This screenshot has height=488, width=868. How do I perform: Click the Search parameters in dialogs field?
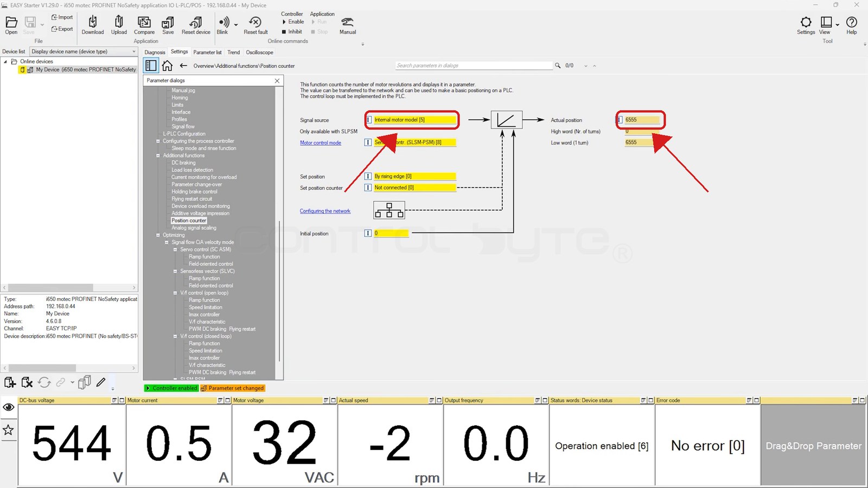474,66
